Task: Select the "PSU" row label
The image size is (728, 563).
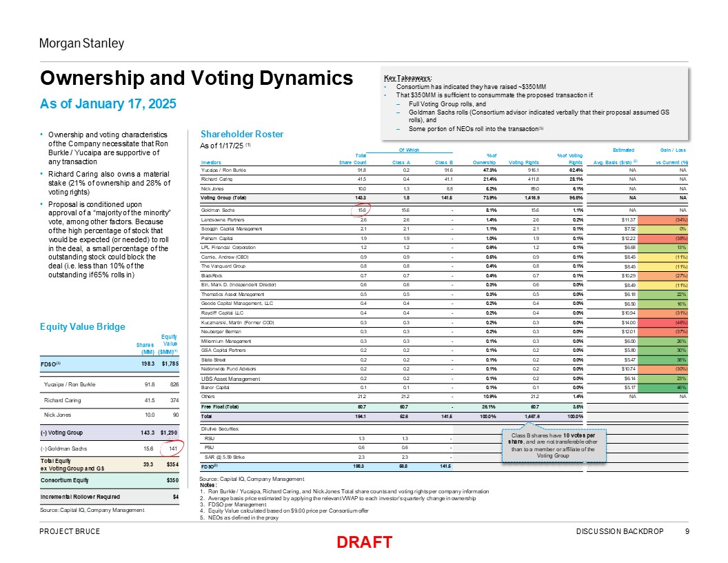Action: click(209, 448)
